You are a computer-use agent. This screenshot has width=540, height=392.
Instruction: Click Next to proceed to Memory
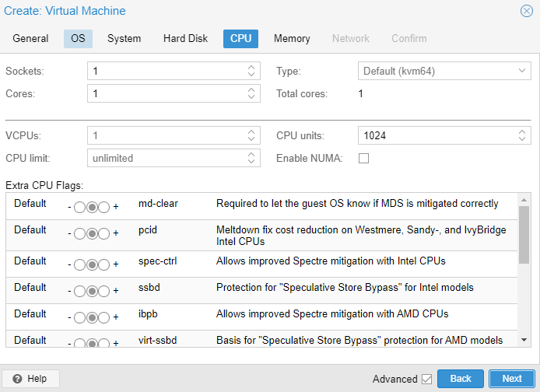[512, 379]
